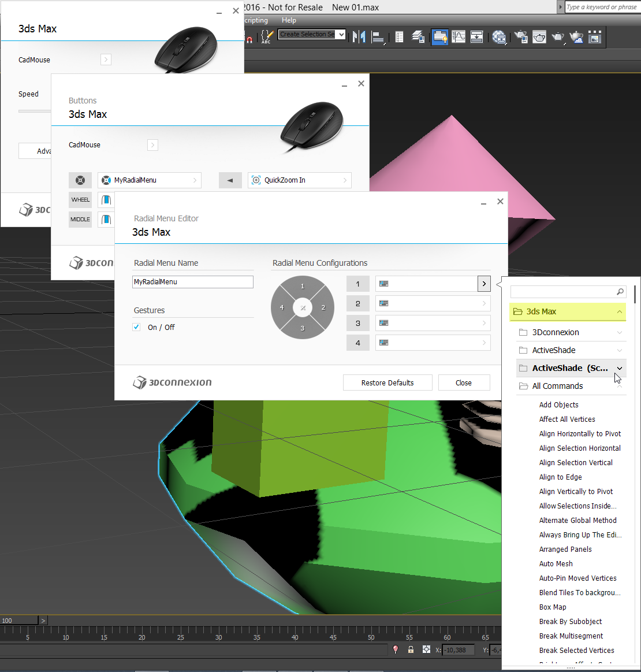The width and height of the screenshot is (641, 672).
Task: Choose the Auto Mesh command
Action: click(x=556, y=563)
